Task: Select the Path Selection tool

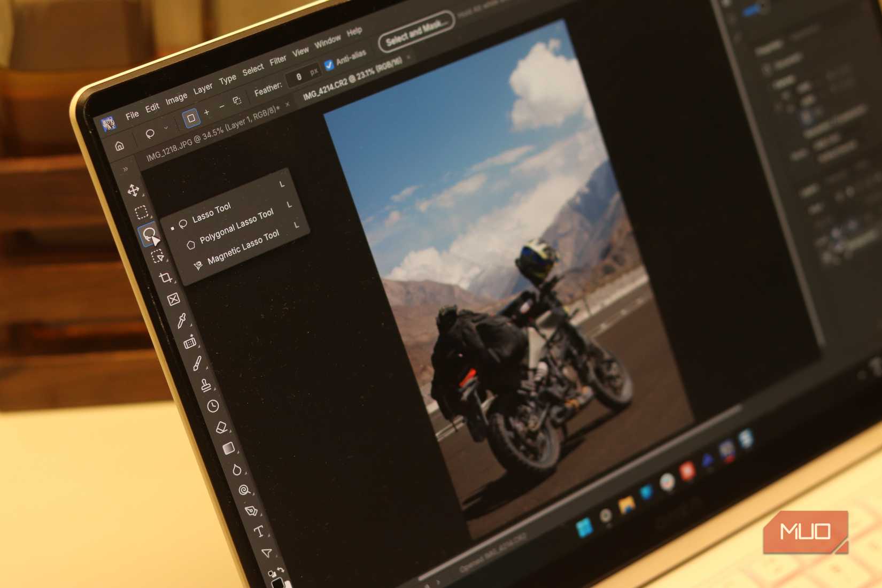Action: click(x=266, y=552)
